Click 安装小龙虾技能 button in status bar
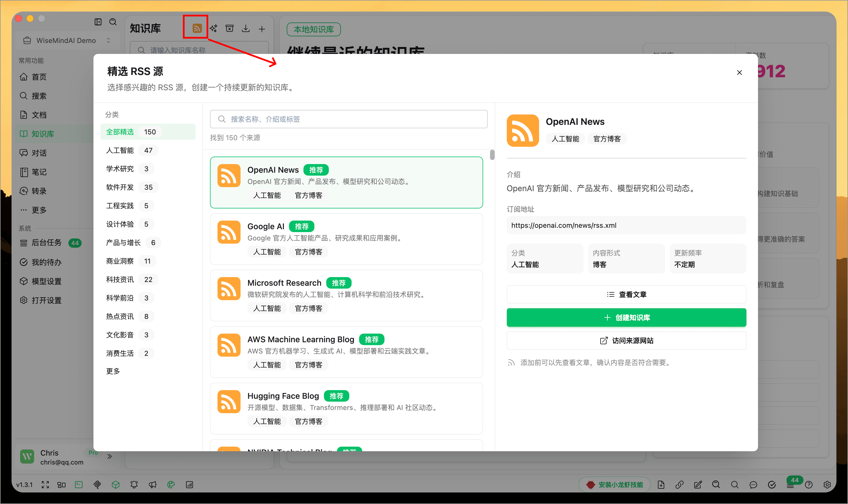This screenshot has height=504, width=848. click(x=615, y=485)
